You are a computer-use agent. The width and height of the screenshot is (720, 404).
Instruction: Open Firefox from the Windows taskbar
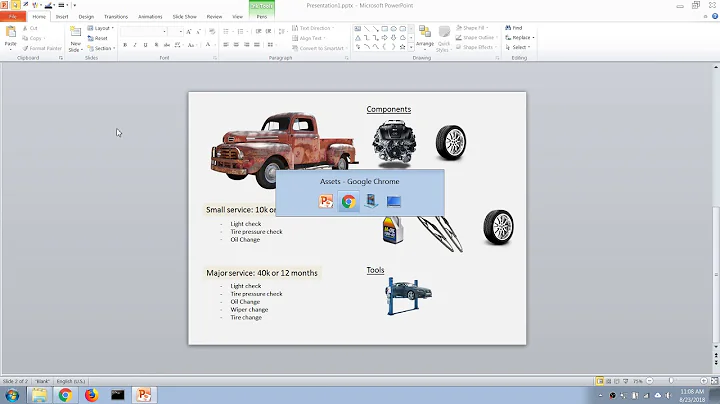(91, 395)
